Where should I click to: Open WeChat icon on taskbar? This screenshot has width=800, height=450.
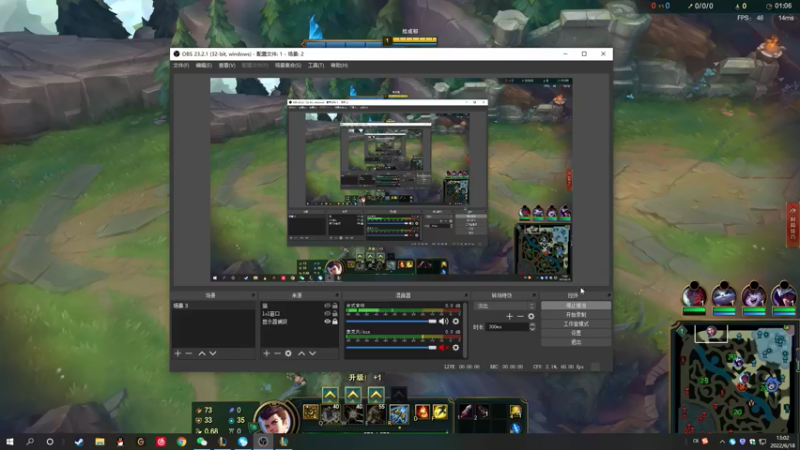click(202, 442)
